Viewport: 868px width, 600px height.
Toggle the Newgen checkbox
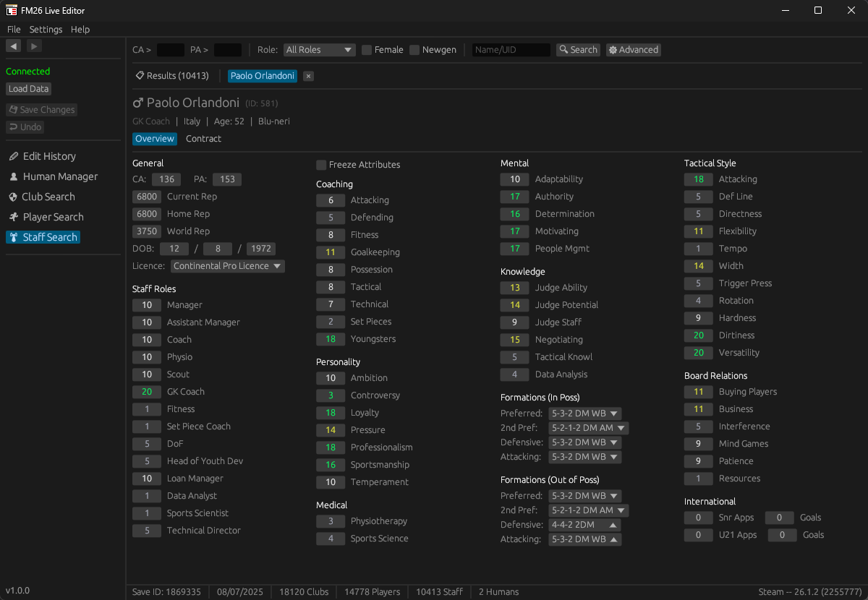414,50
